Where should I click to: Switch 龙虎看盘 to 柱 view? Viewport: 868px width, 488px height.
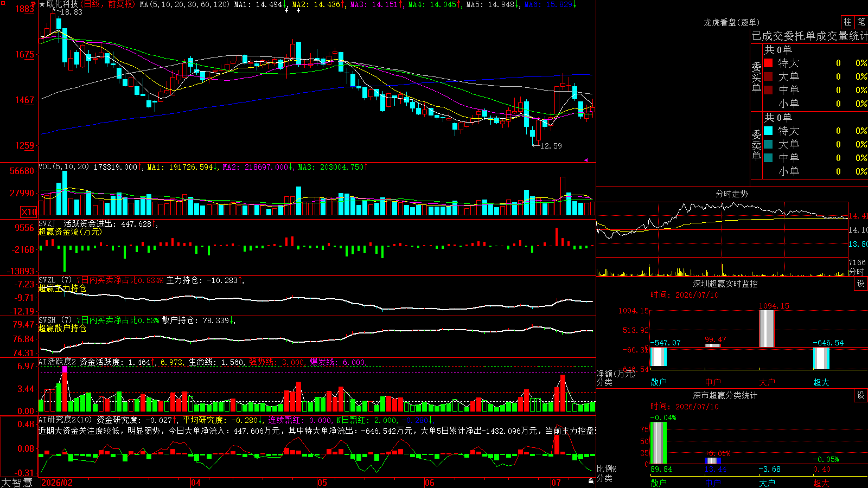pos(847,22)
